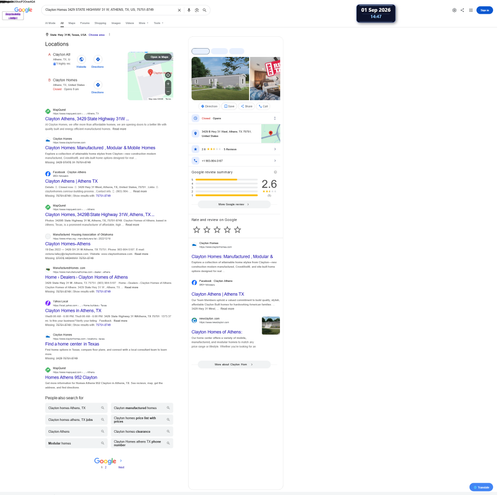Click the map zoom in plus button
The image size is (500, 495).
[168, 84]
